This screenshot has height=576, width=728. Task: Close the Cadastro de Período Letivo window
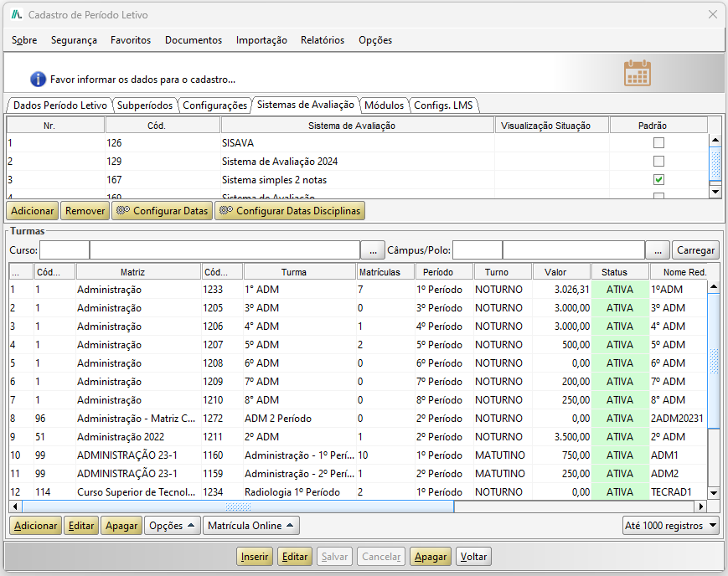[x=713, y=15]
